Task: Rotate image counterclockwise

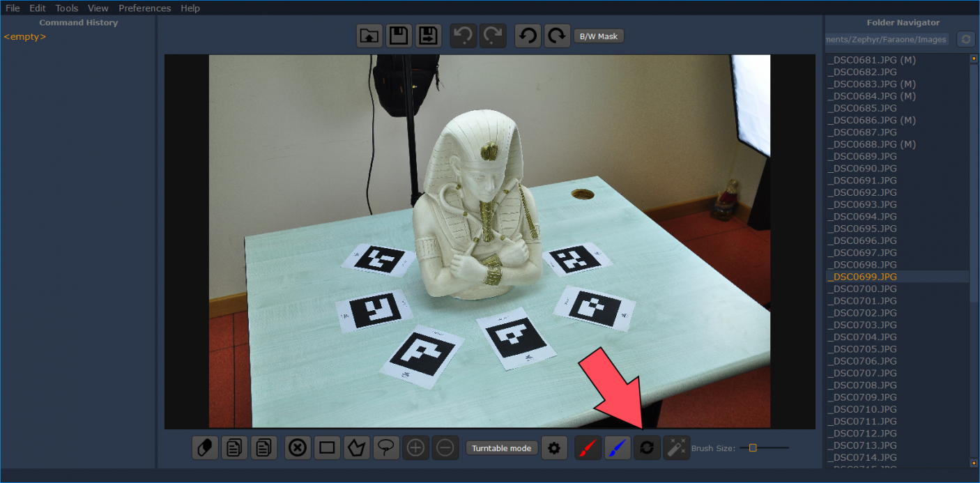Action: click(x=528, y=36)
